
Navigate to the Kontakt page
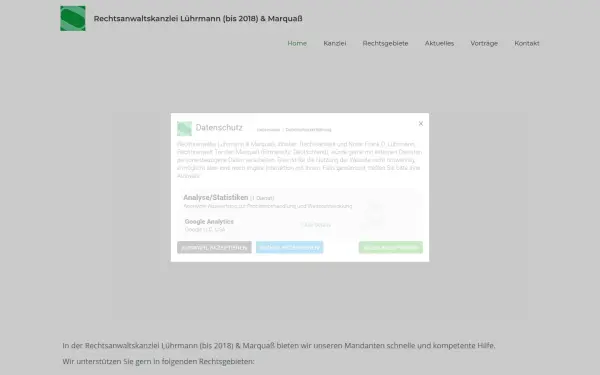527,43
